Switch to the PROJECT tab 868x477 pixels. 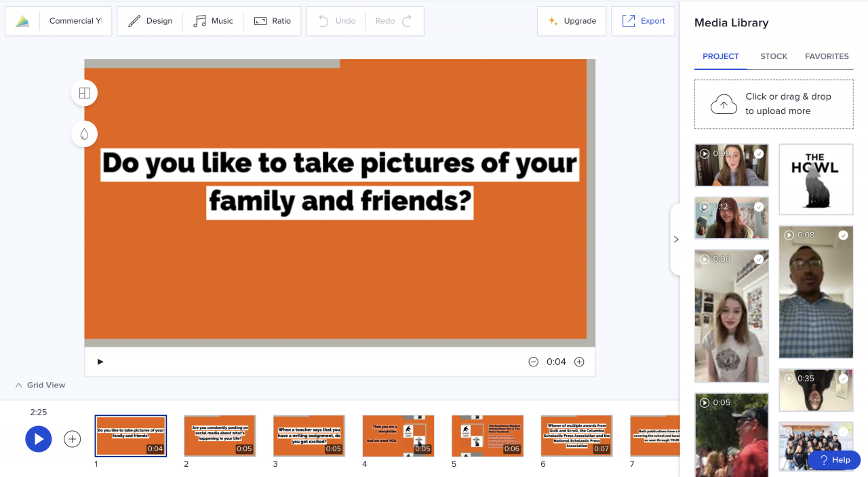721,56
